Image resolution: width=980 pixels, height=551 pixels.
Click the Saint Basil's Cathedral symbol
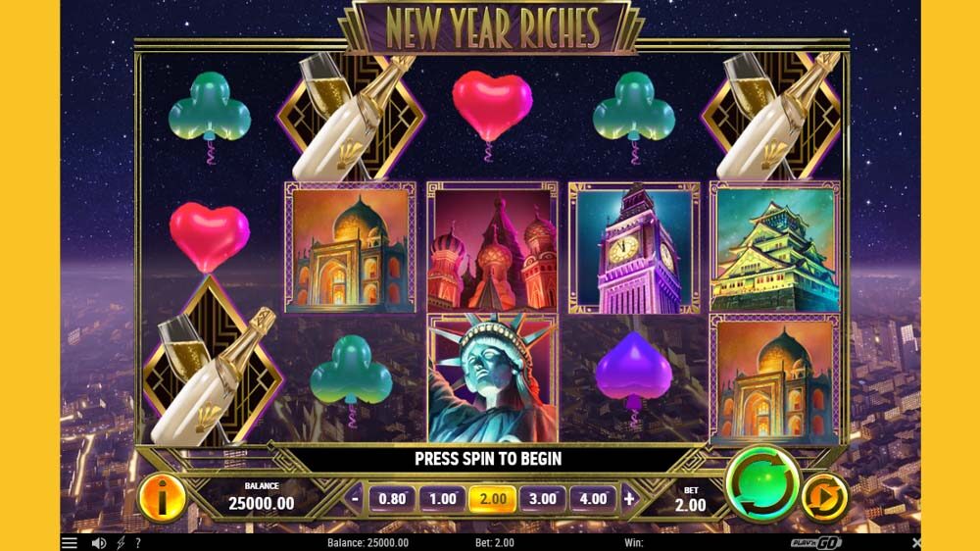pos(493,248)
